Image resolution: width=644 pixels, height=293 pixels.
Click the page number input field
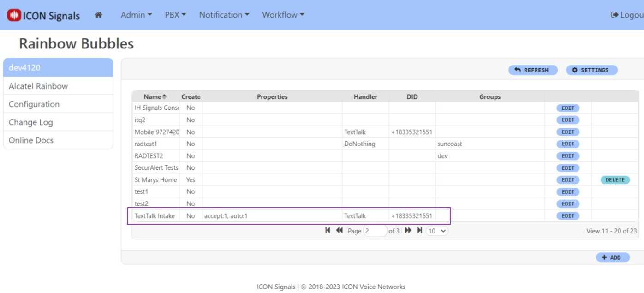[x=375, y=231]
